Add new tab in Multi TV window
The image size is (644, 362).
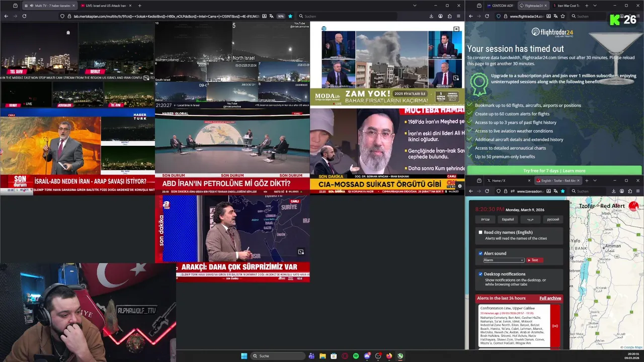(x=139, y=6)
